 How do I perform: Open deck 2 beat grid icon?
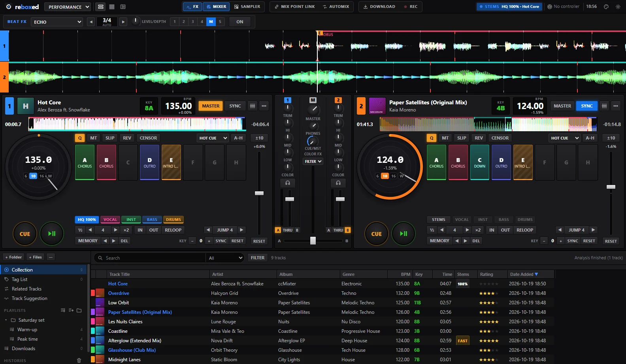coord(604,106)
